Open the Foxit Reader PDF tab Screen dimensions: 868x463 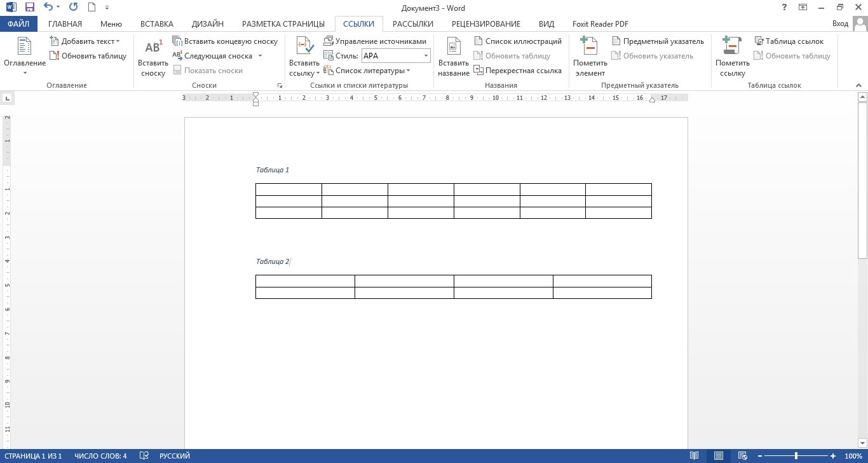pos(600,24)
